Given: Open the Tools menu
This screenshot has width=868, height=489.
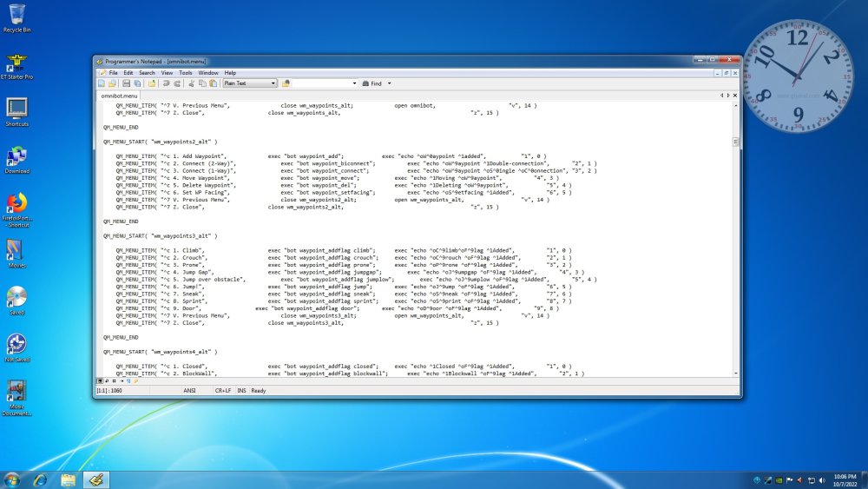Looking at the screenshot, I should click(186, 73).
